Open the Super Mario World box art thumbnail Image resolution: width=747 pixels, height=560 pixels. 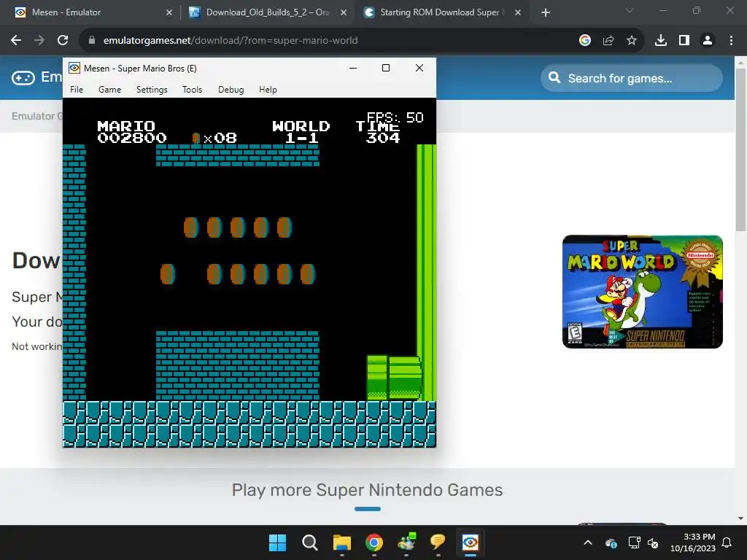[x=642, y=292]
